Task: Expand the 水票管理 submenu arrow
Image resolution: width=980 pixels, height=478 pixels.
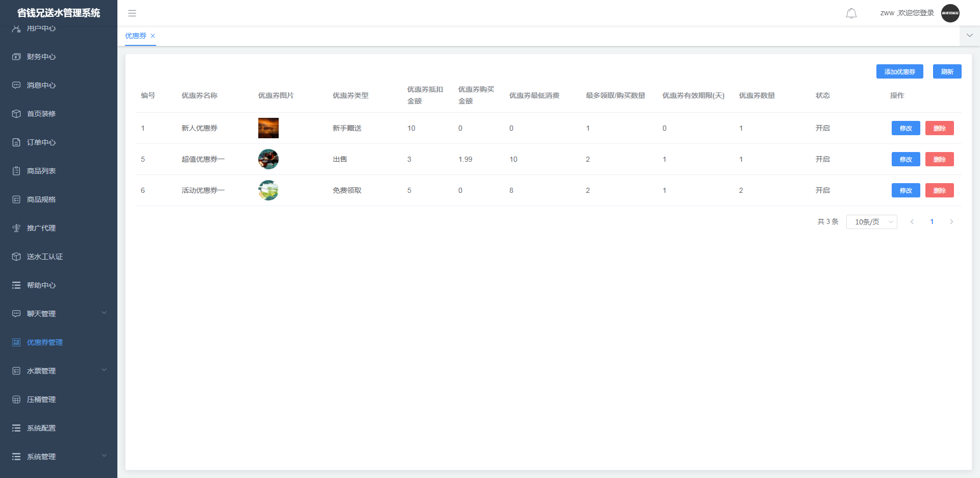Action: [x=104, y=370]
